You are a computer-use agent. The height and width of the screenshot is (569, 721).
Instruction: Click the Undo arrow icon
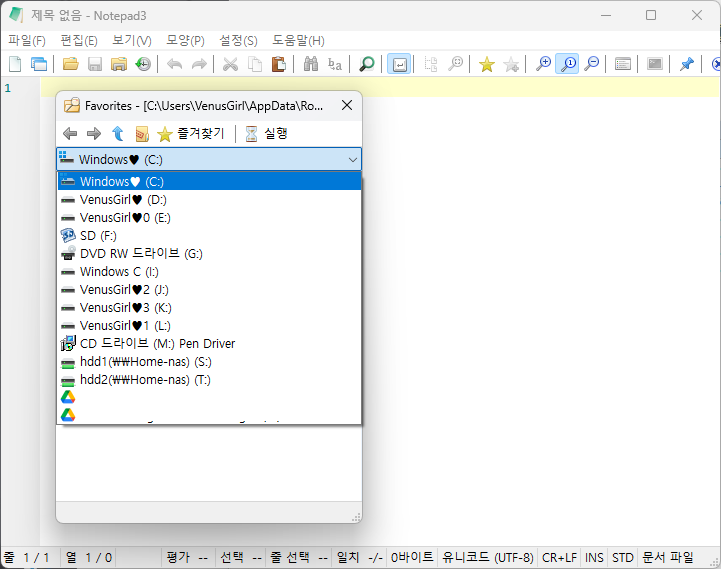pyautogui.click(x=175, y=64)
